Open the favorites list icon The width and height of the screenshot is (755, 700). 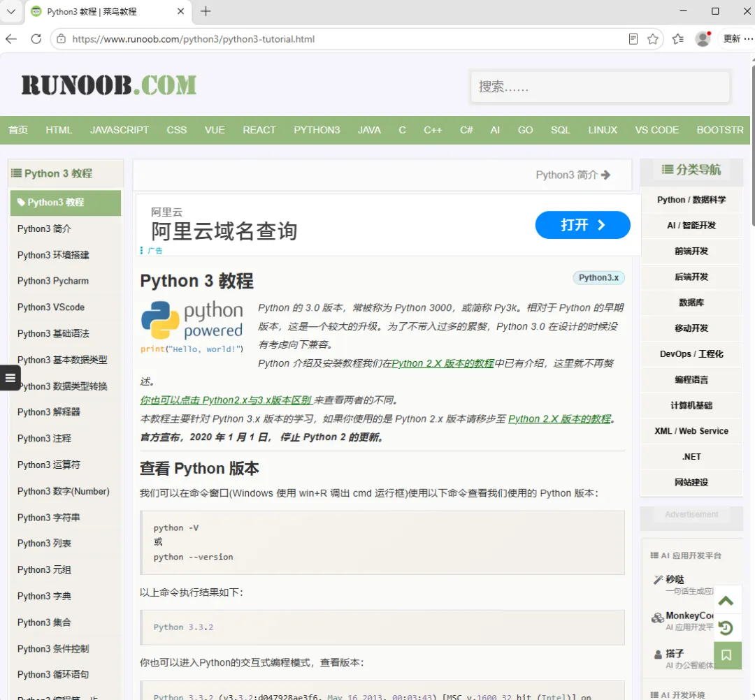(x=678, y=39)
